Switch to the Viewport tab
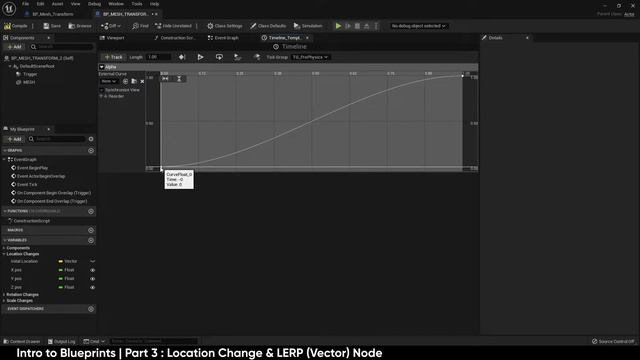This screenshot has height=360, width=640. (x=112, y=38)
